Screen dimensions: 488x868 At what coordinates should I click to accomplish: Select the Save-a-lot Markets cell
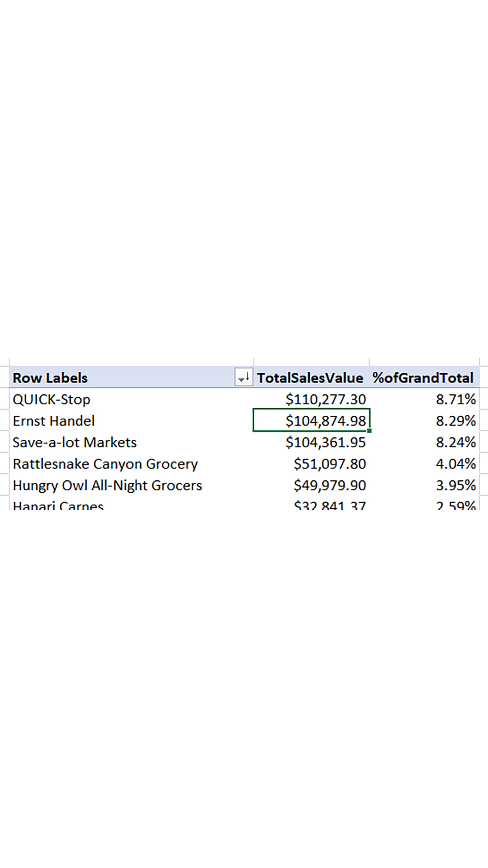[x=75, y=443]
